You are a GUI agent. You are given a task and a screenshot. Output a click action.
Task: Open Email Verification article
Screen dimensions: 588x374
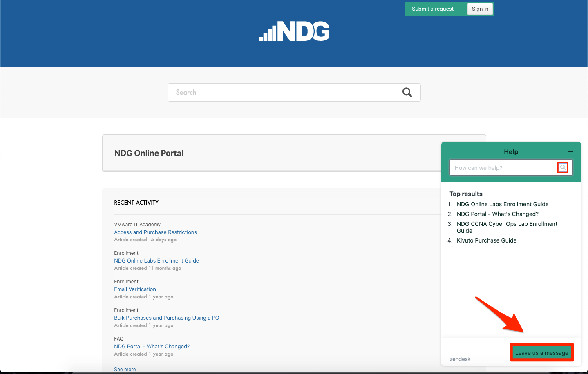pyautogui.click(x=135, y=289)
